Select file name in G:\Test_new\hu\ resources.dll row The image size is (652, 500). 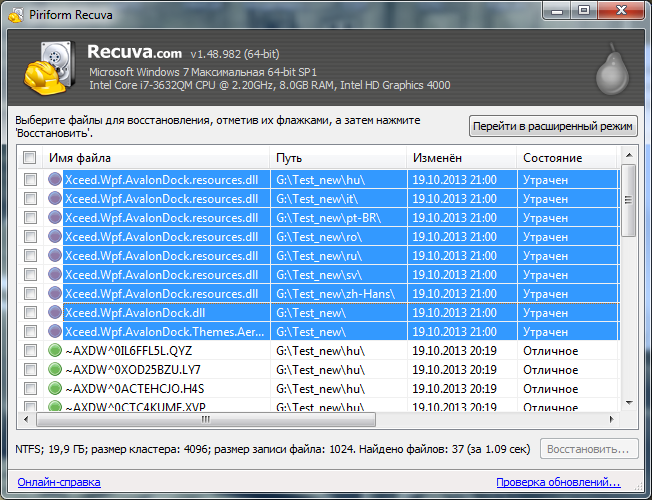pos(161,180)
